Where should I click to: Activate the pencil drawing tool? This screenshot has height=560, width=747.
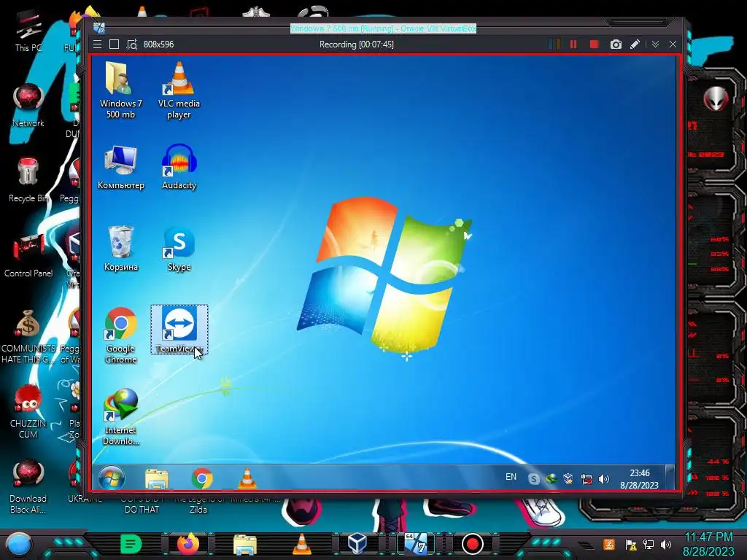[635, 44]
